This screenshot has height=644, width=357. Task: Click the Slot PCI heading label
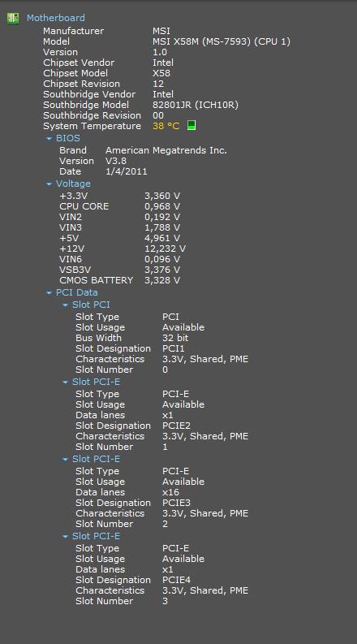(x=91, y=305)
